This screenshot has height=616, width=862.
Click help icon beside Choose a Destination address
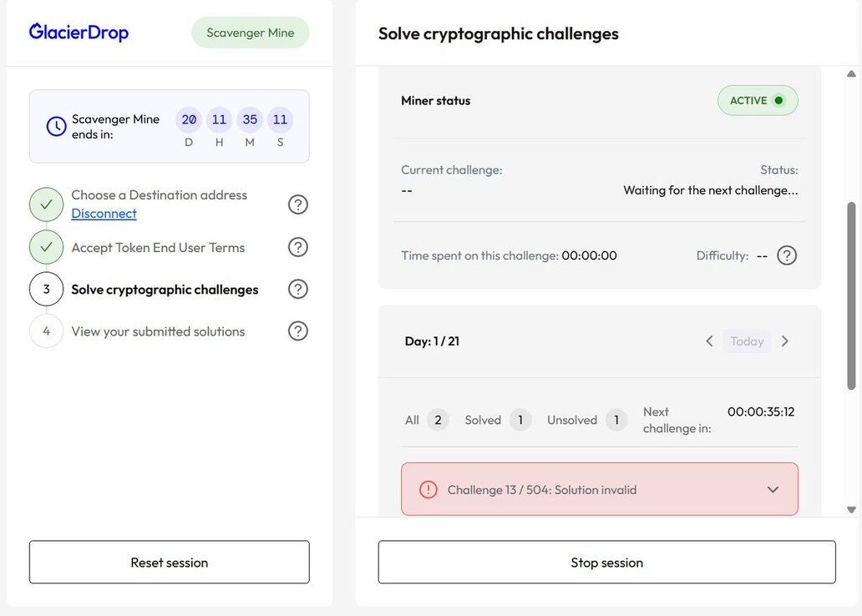[x=298, y=204]
